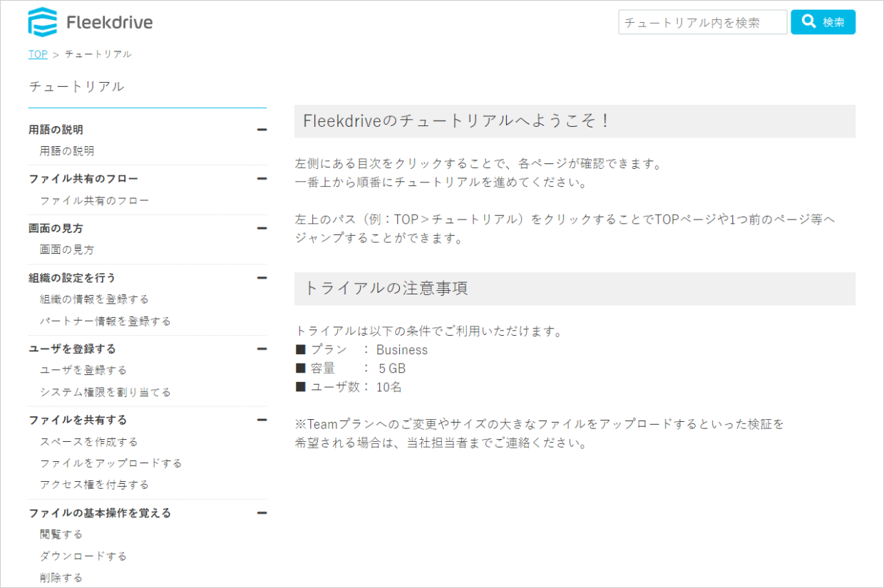Collapse the 画面の見方 section
The height and width of the screenshot is (588, 884).
262,227
